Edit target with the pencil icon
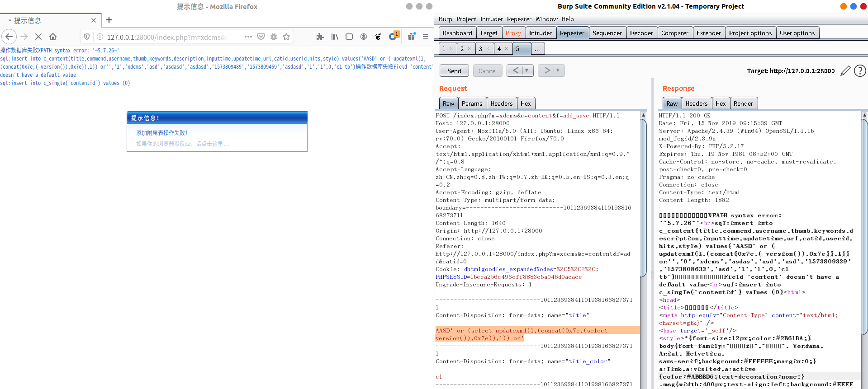The height and width of the screenshot is (389, 868). [845, 71]
